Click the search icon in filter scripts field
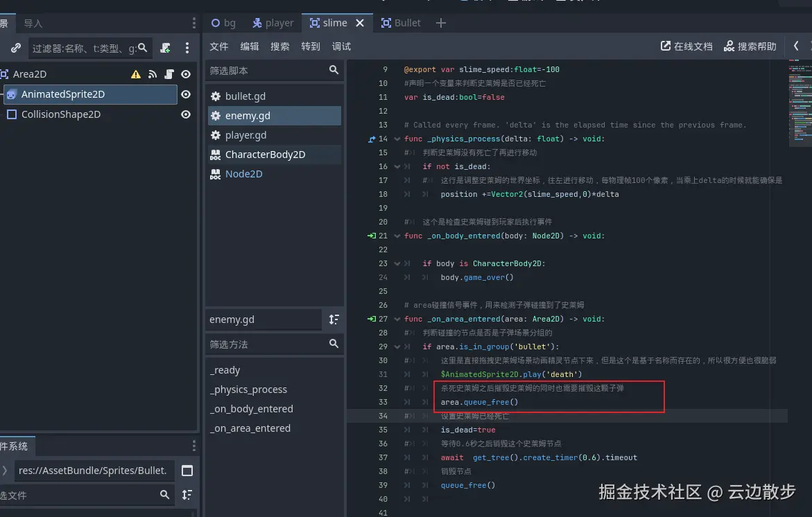 click(x=334, y=70)
